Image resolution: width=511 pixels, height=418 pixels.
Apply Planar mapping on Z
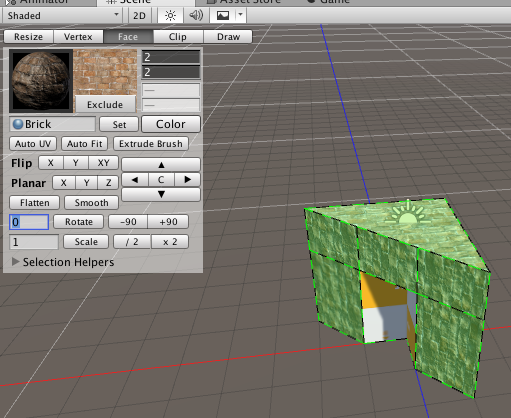pos(108,183)
